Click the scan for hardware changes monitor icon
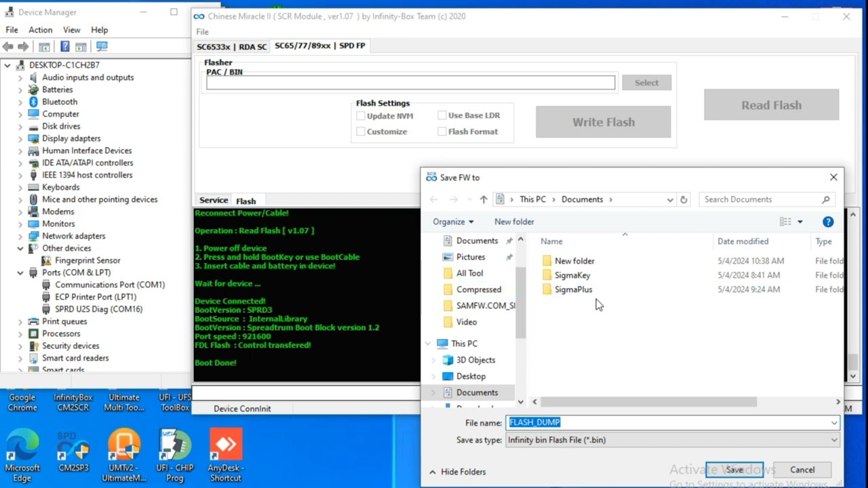 (102, 47)
